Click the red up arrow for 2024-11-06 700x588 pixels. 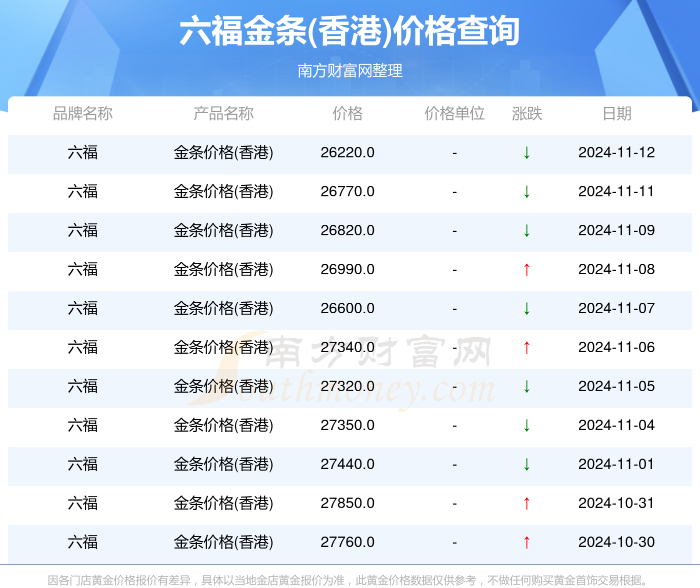(526, 347)
